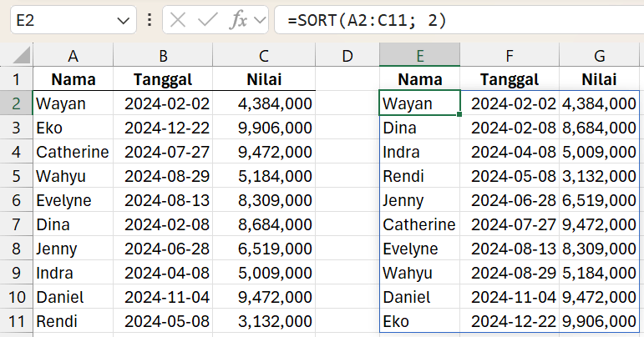Click date 2024-07-27 in column F
This screenshot has height=337, width=644.
tap(510, 224)
